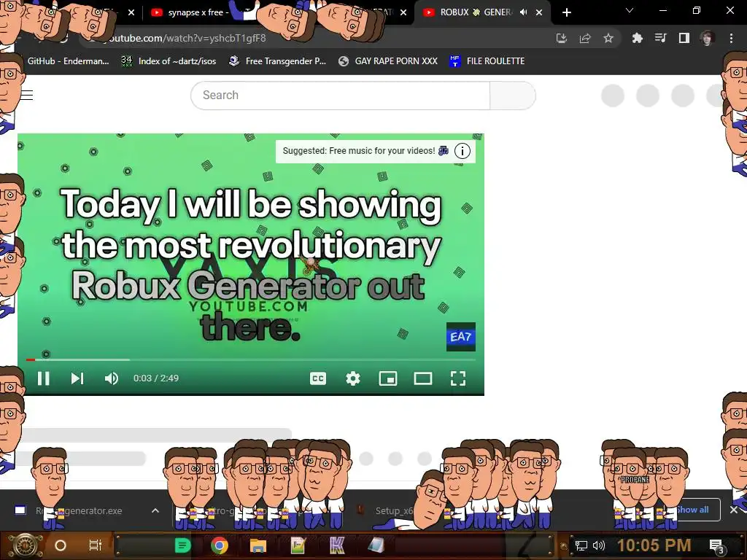Open Task View on the taskbar
Viewport: 747px width, 560px height.
pos(96,545)
